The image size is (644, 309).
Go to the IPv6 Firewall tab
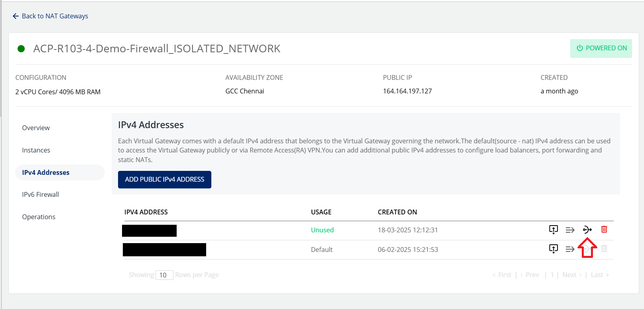(x=40, y=194)
